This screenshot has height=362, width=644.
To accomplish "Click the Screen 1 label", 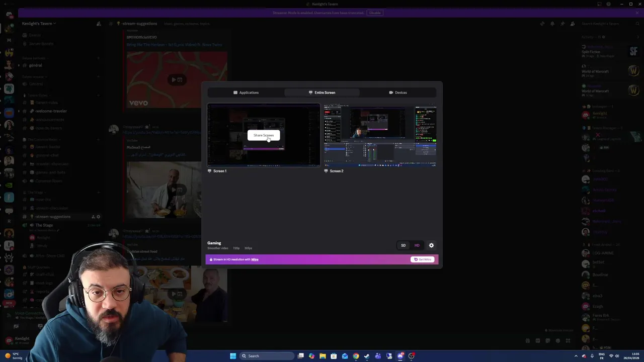I will (220, 171).
